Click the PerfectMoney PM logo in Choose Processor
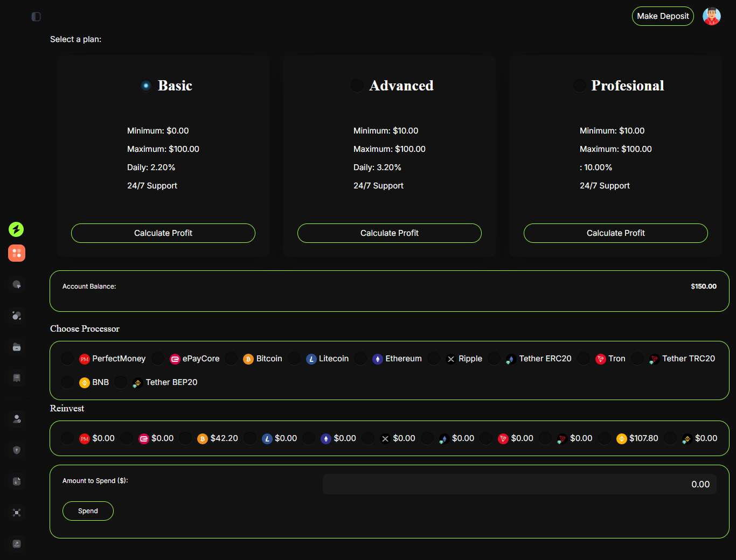Image resolution: width=736 pixels, height=560 pixels. 85,359
